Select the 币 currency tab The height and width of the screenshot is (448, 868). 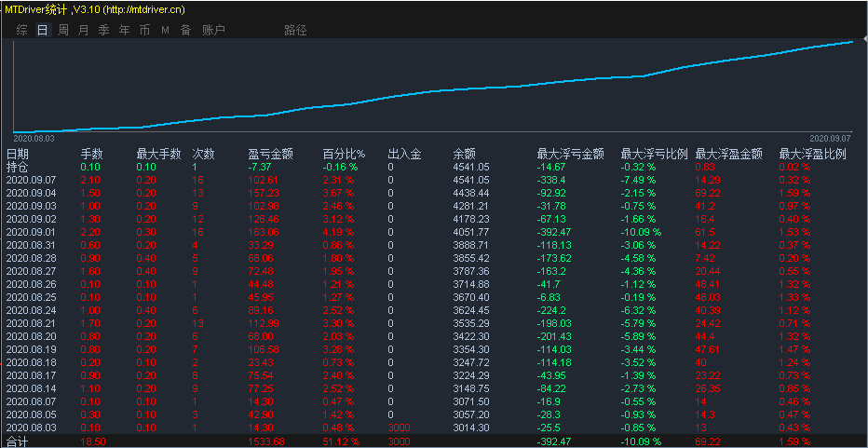[144, 30]
